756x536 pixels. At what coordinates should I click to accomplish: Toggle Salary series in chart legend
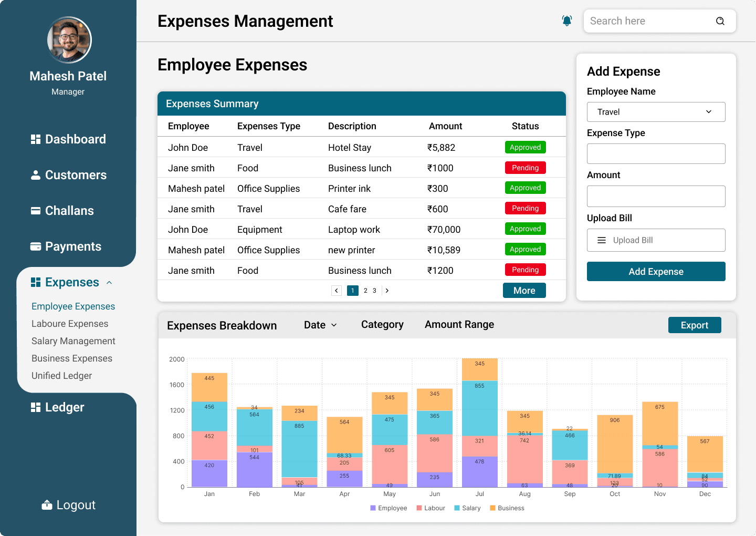pos(467,508)
